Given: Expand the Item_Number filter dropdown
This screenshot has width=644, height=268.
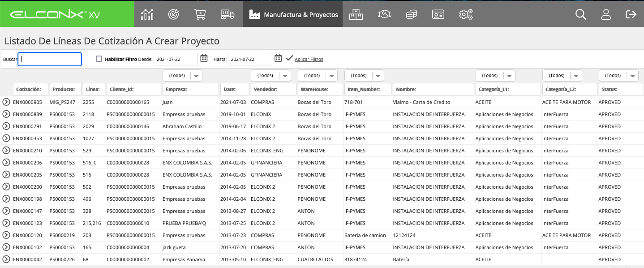Looking at the screenshot, I should [x=365, y=75].
